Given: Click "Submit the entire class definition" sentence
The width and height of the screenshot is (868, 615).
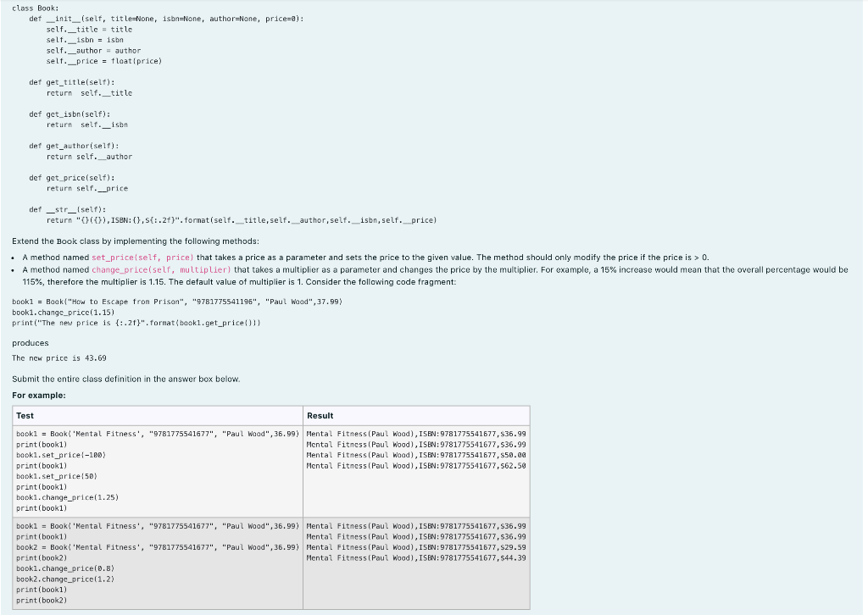Looking at the screenshot, I should point(126,379).
